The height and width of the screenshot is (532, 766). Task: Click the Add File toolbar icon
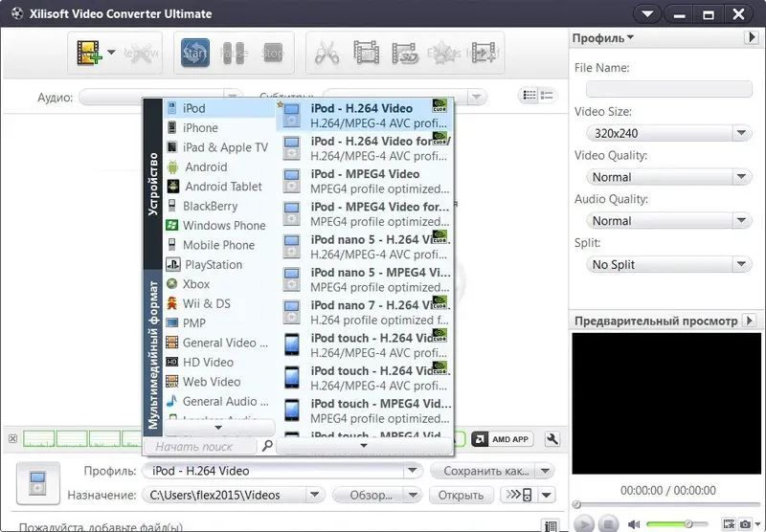pyautogui.click(x=88, y=53)
